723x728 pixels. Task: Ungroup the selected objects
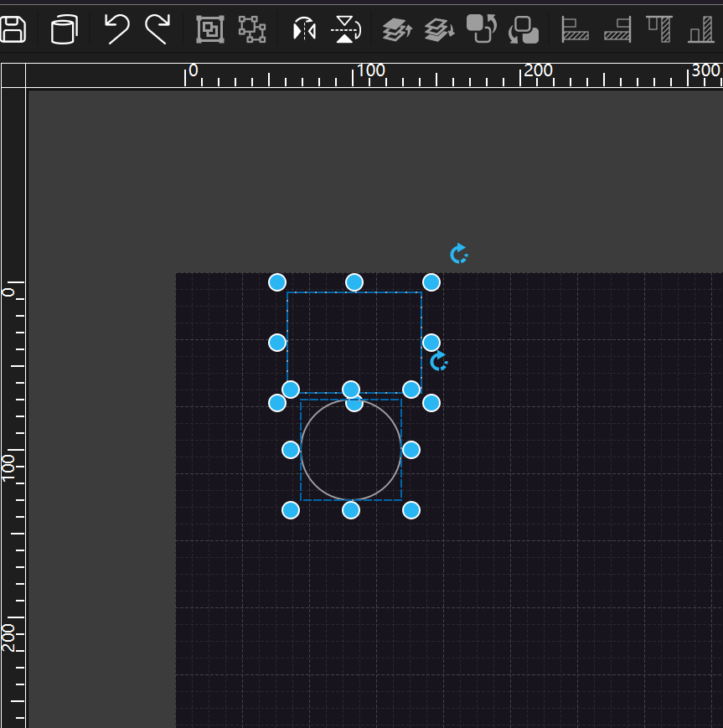pyautogui.click(x=252, y=29)
